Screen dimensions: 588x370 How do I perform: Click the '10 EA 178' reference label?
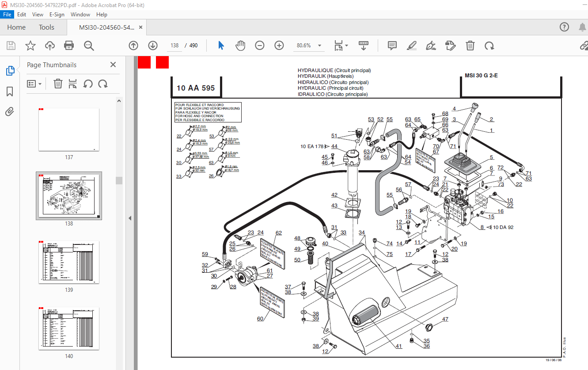coord(312,146)
